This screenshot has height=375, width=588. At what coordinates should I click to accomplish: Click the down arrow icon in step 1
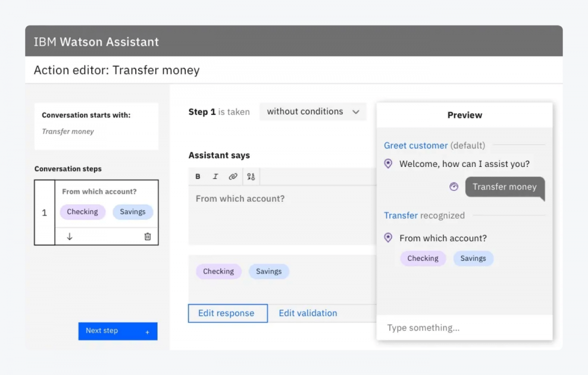[x=70, y=236]
